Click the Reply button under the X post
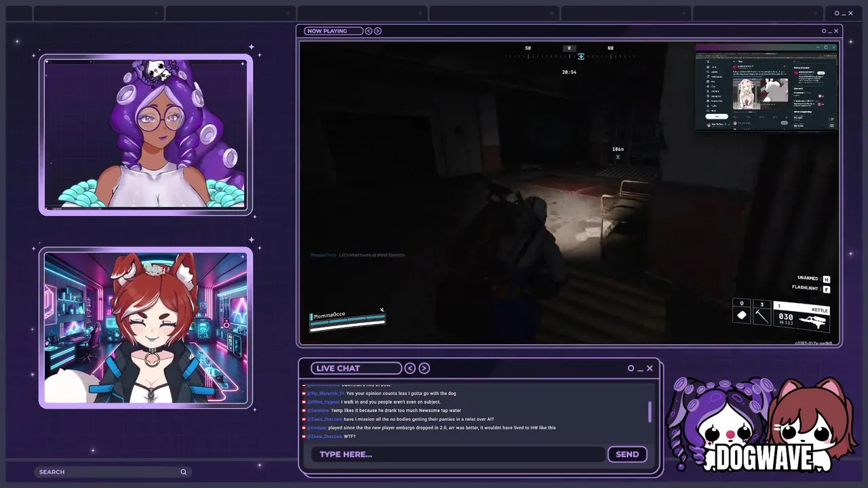The image size is (868, 488). tap(785, 123)
